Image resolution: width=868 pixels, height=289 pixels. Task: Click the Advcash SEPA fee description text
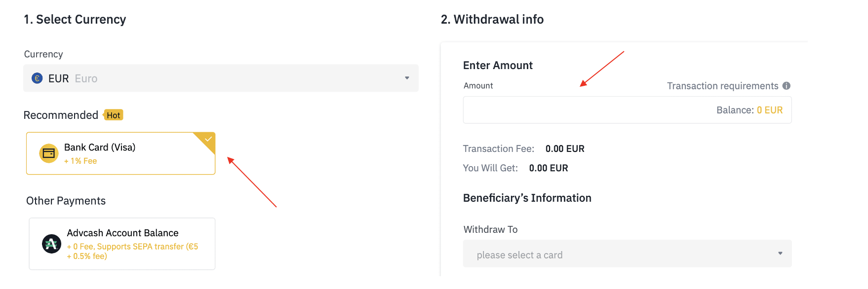coord(132,251)
